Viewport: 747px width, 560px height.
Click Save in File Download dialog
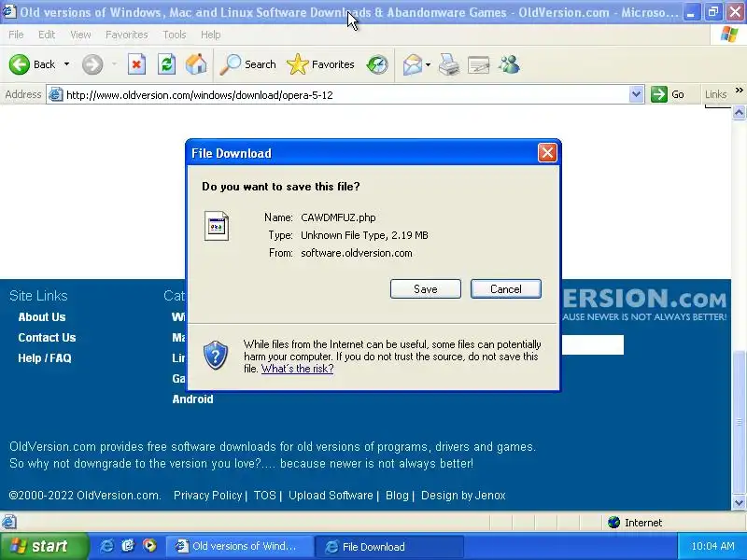426,289
